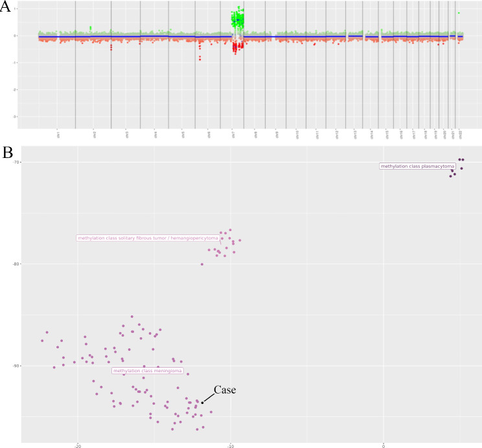Click the isolated green dot above chr22
Image resolution: width=482 pixels, height=448 pixels.
[459, 13]
